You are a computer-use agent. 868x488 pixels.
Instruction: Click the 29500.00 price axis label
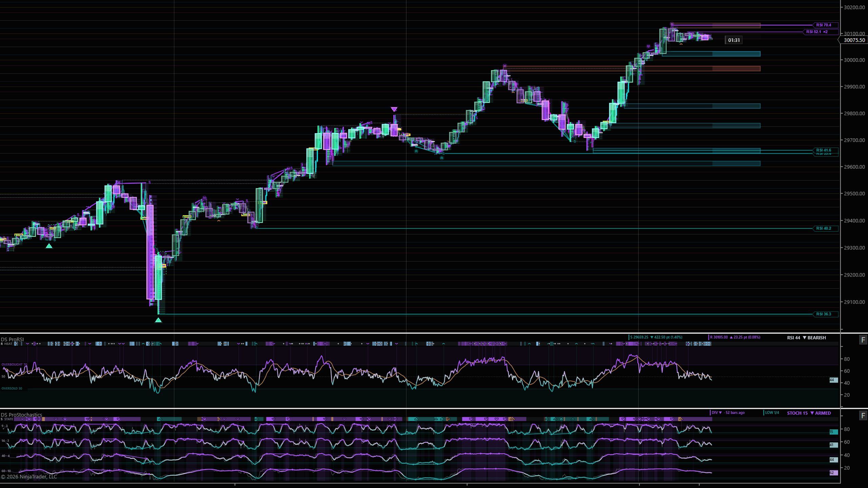coord(854,194)
